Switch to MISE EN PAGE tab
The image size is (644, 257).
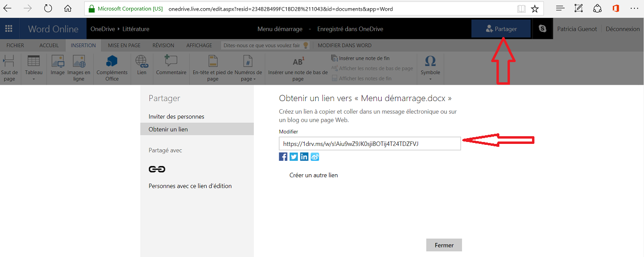[124, 45]
